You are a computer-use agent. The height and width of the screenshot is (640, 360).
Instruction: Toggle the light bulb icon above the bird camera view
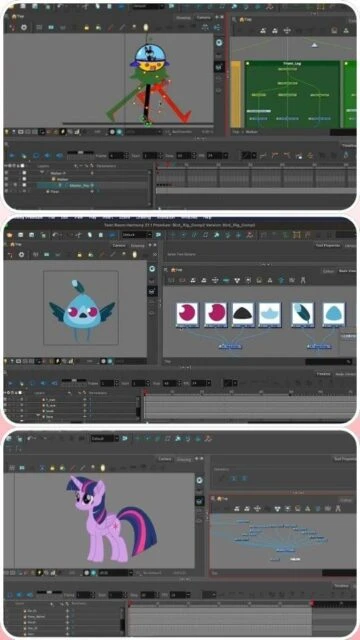click(134, 255)
